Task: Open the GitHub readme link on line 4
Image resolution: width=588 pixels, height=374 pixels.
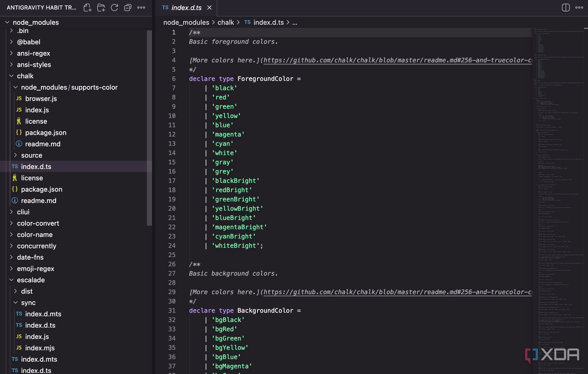Action: [398, 60]
